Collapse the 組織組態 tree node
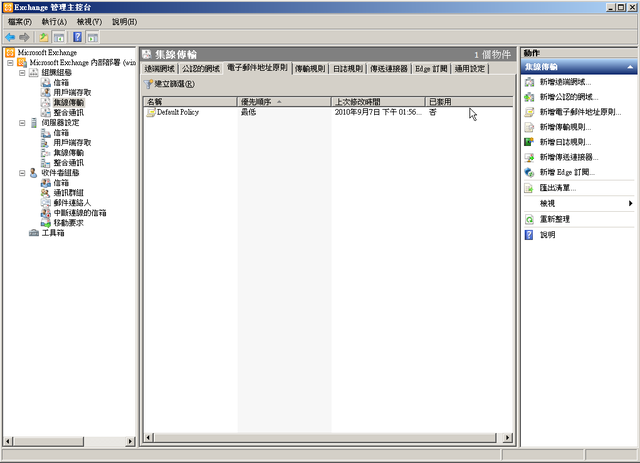Viewport: 640px width, 463px height. point(22,73)
